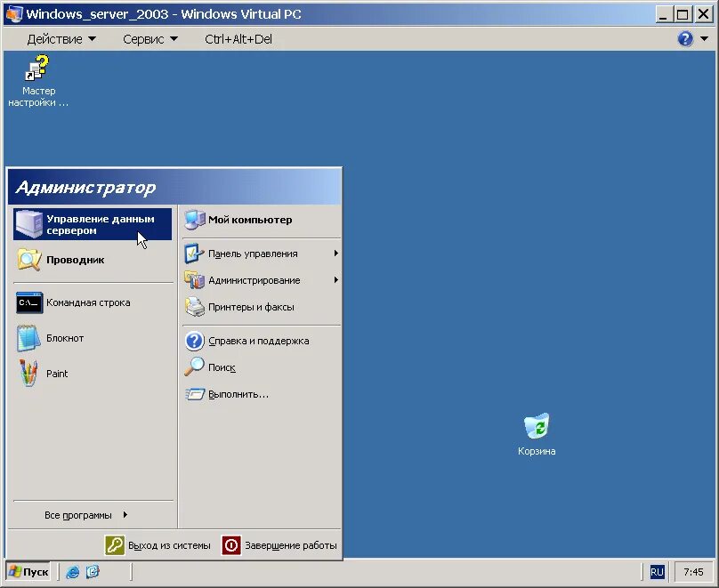
Task: Click the Поиск magnifier icon
Action: click(194, 367)
